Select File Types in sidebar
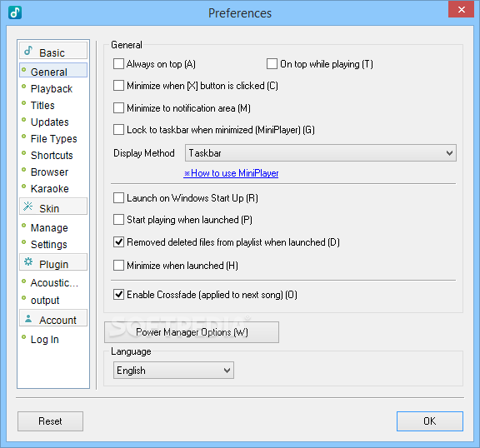 (x=53, y=139)
